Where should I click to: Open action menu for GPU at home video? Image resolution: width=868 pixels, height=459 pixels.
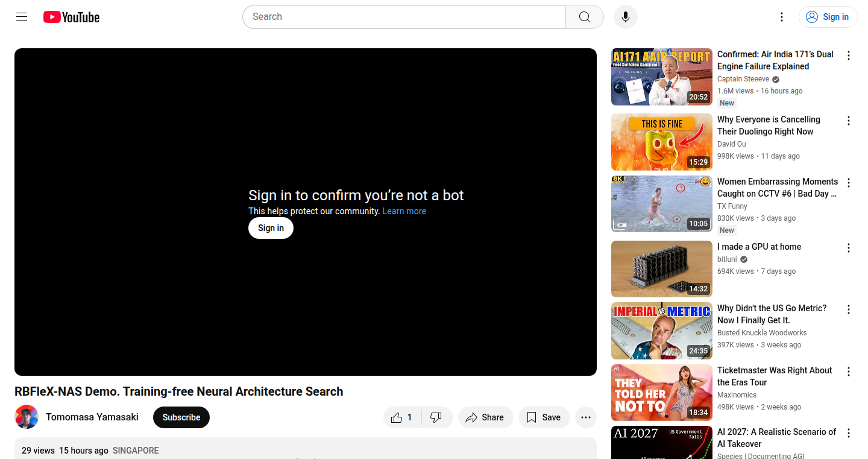point(849,248)
